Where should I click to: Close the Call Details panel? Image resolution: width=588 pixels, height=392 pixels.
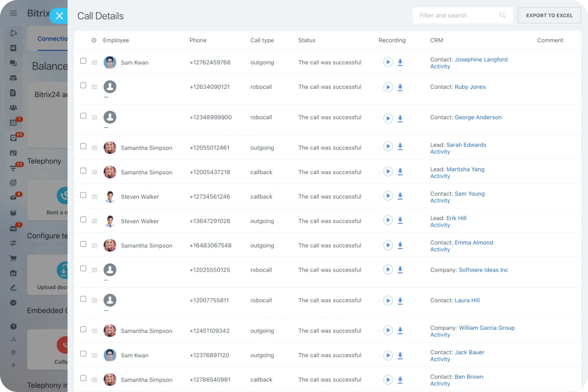pos(59,16)
